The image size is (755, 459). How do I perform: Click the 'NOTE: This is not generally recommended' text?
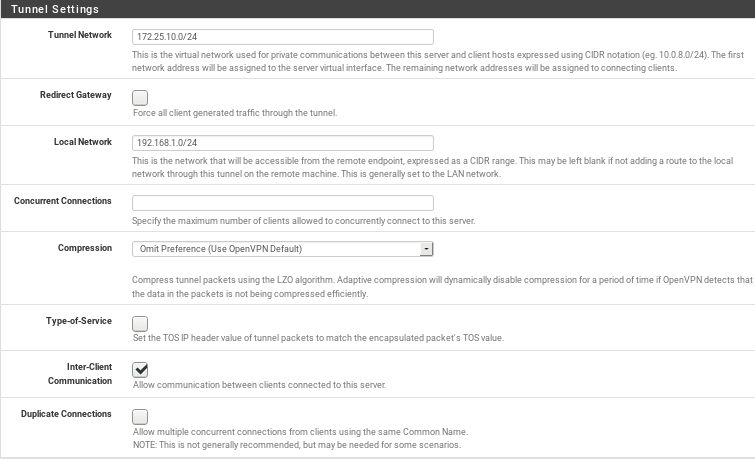(297, 445)
